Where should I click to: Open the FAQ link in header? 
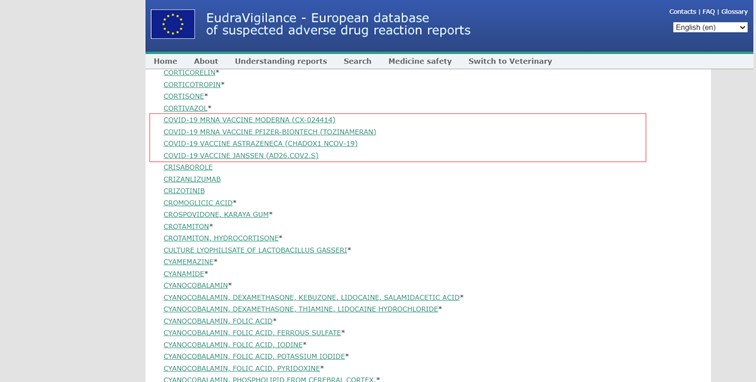coord(708,12)
